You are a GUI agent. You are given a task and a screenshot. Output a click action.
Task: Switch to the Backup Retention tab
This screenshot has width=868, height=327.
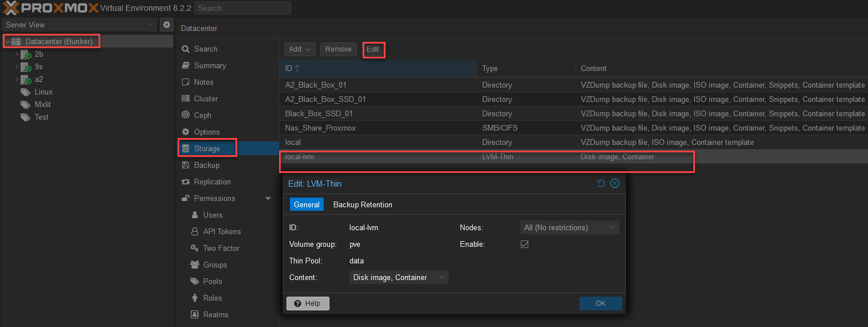coord(363,204)
